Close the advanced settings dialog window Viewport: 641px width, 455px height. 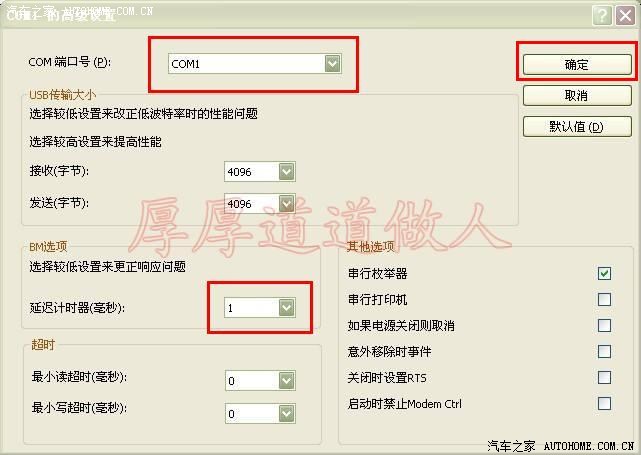click(x=624, y=15)
